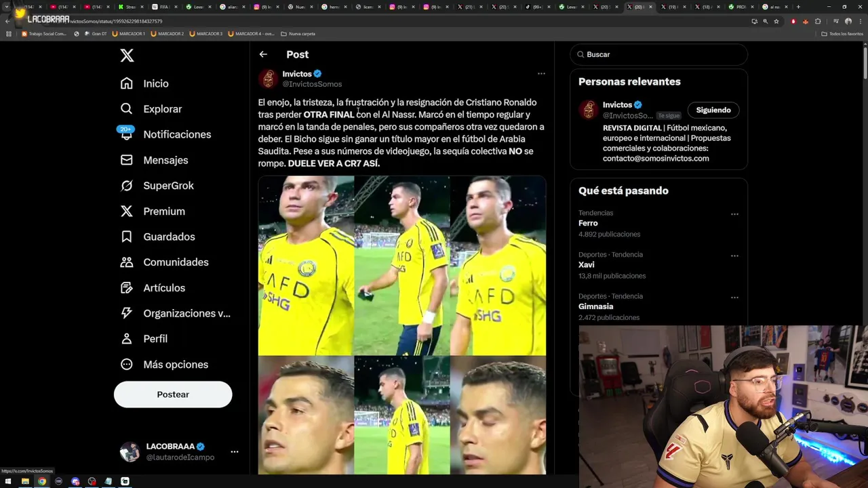The height and width of the screenshot is (488, 868).
Task: Expand Todos los favoritos folder
Action: click(x=842, y=34)
